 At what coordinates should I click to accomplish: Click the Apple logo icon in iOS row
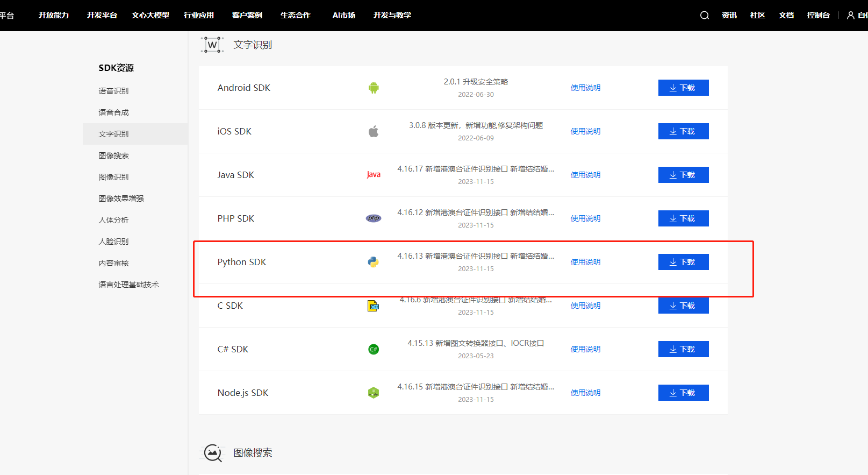click(x=374, y=131)
